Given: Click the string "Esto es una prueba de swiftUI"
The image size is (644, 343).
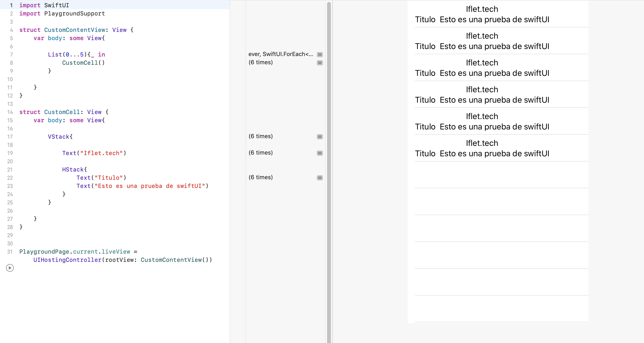Looking at the screenshot, I should click(150, 186).
